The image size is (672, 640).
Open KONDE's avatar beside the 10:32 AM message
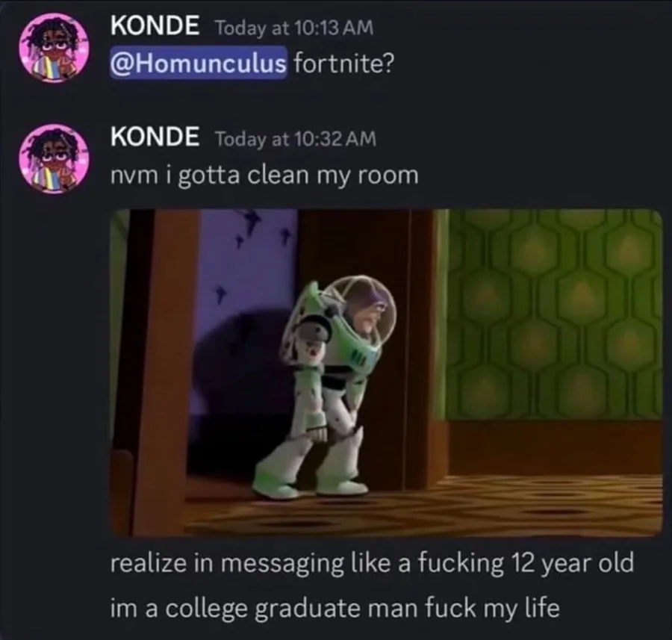[x=54, y=159]
